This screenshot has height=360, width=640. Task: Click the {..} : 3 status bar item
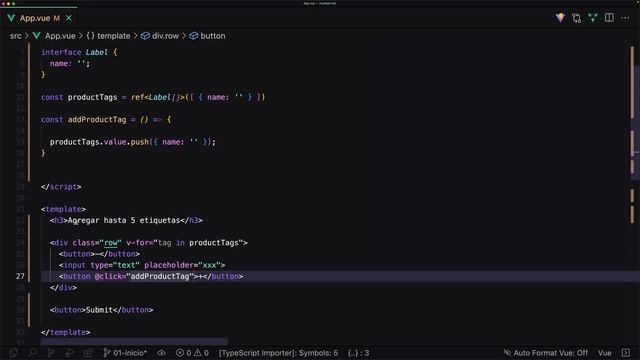(359, 353)
